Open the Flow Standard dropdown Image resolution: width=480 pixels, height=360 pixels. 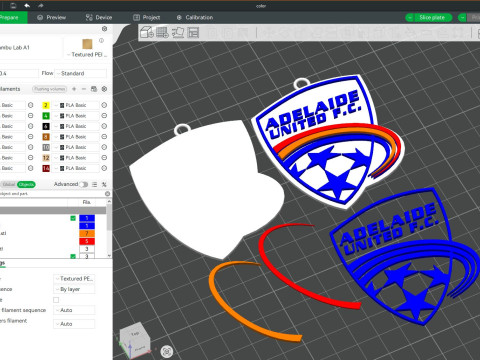[81, 73]
